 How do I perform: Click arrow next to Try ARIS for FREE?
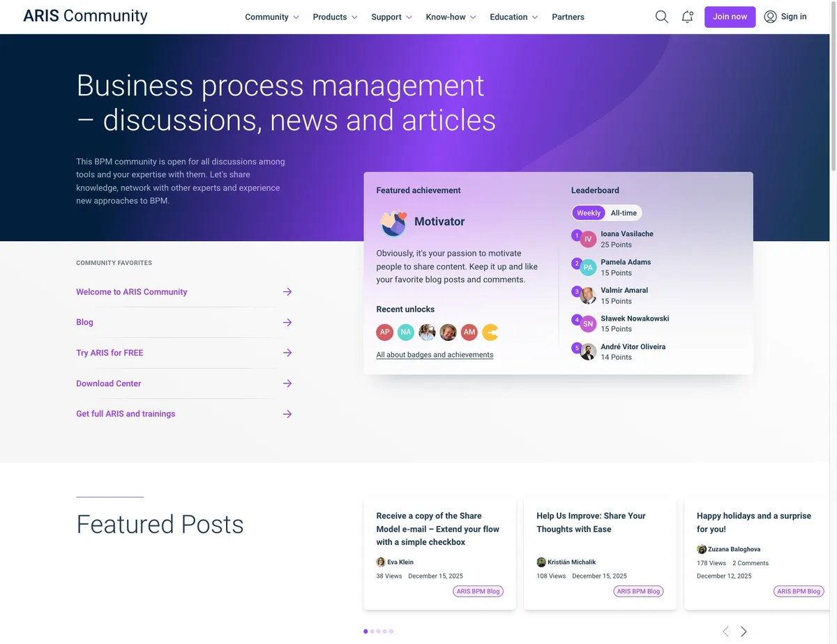(x=287, y=353)
